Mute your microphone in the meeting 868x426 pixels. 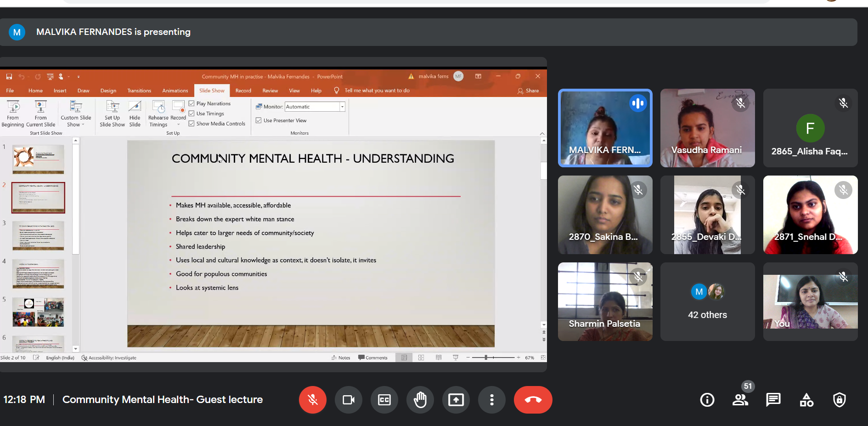pos(313,399)
